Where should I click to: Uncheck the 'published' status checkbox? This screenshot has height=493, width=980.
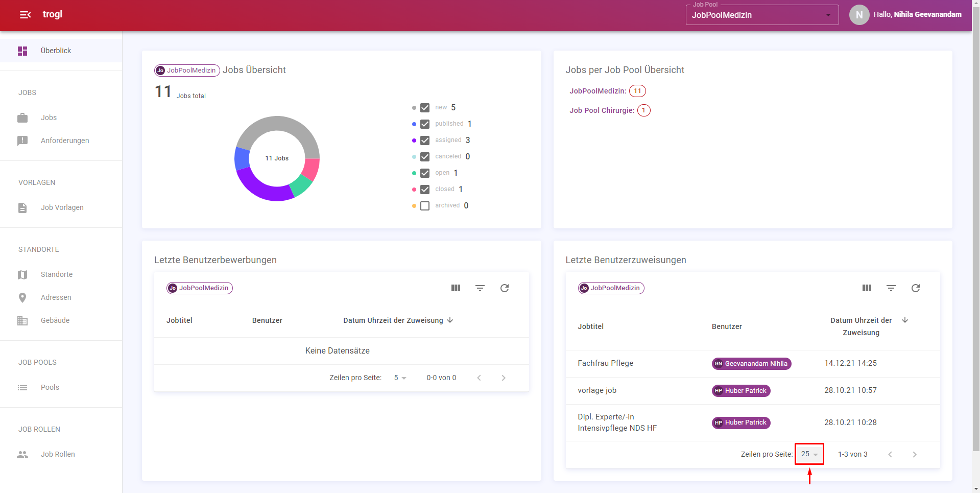point(425,124)
